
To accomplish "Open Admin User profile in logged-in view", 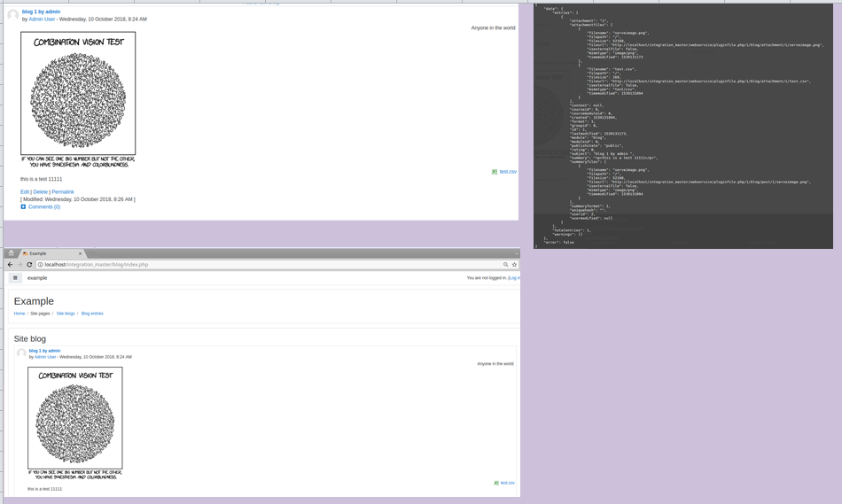I will pos(42,19).
